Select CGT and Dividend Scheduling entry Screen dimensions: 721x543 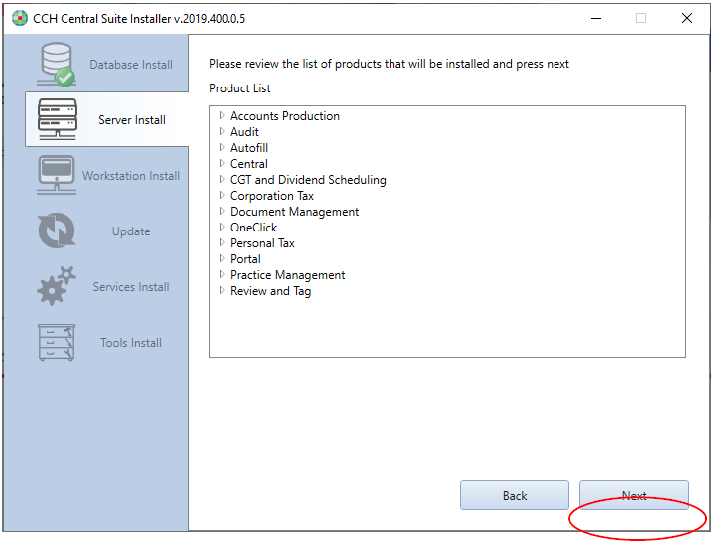[x=308, y=180]
